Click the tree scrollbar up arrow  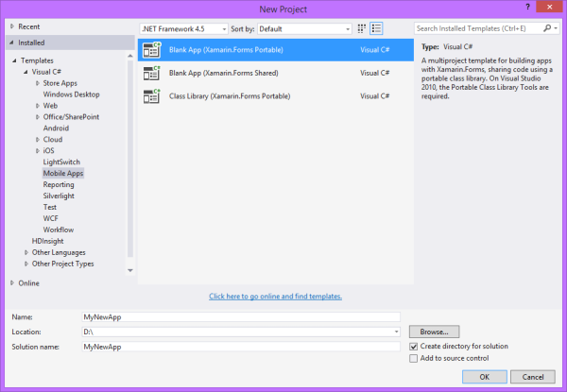130,56
